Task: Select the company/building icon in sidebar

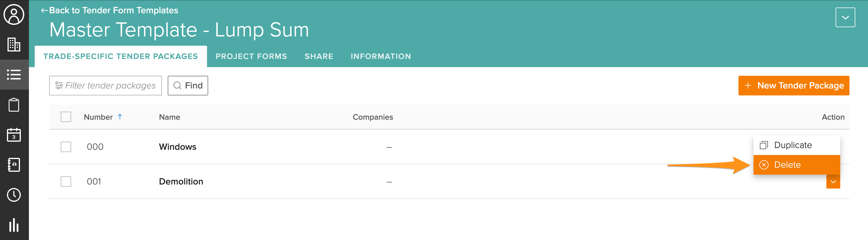Action: point(14,45)
